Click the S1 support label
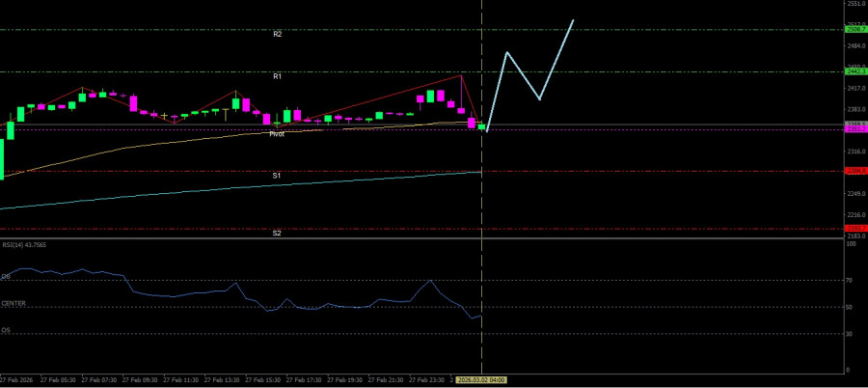 276,176
